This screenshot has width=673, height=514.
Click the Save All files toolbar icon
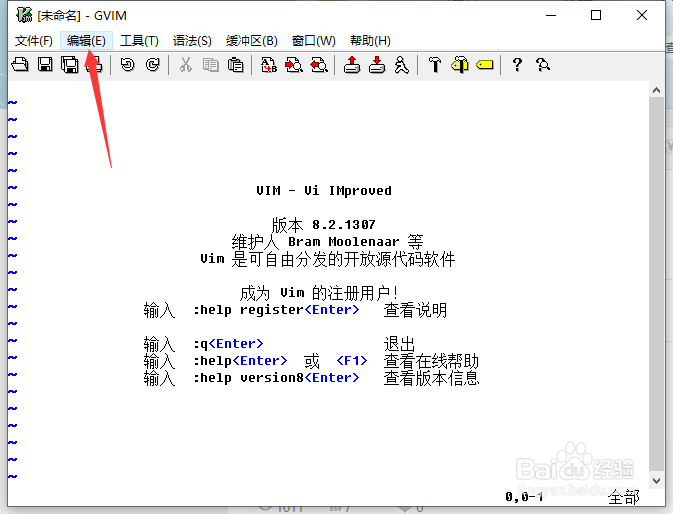tap(70, 65)
